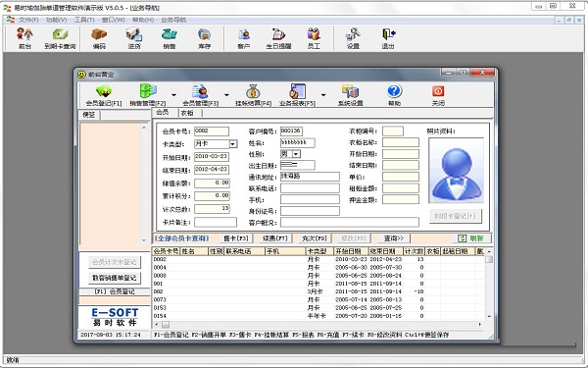Click the 身份证号 ID number field

(310, 211)
